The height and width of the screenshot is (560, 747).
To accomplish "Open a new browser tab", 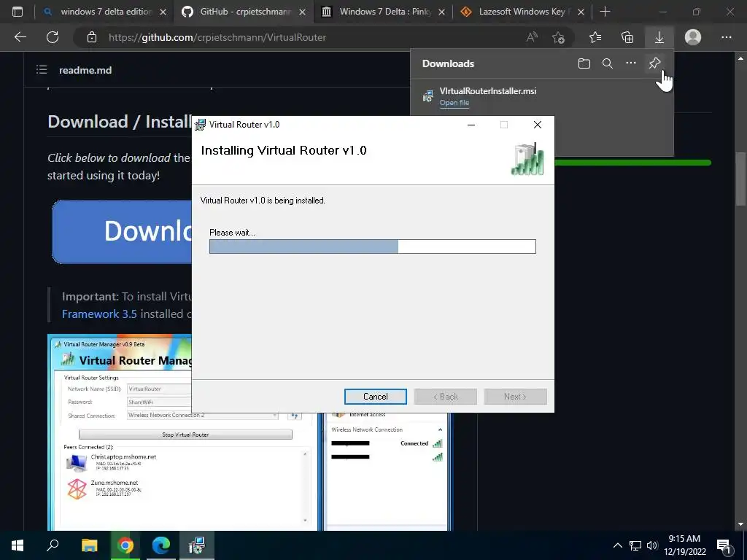I will tap(605, 12).
